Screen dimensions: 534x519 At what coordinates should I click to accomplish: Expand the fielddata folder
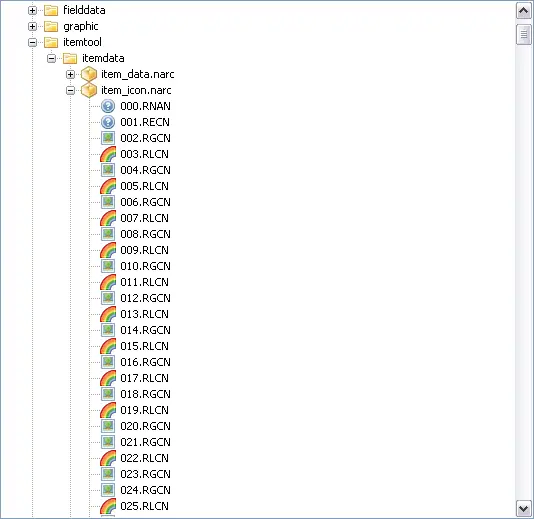coord(32,11)
